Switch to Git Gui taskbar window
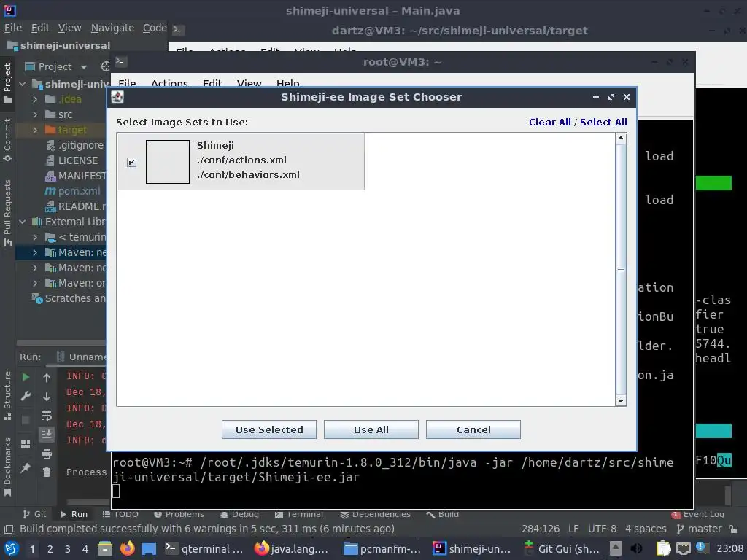This screenshot has height=560, width=747. [562, 549]
